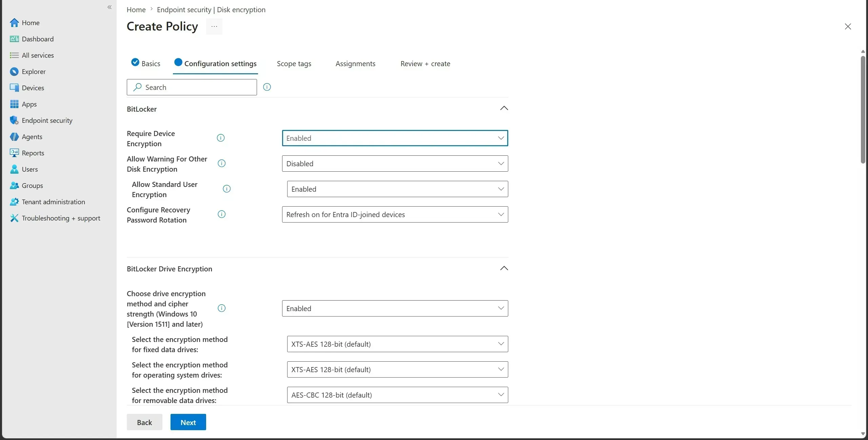Click the Endpoint security shield icon
Viewport: 868px width, 440px height.
pyautogui.click(x=14, y=120)
